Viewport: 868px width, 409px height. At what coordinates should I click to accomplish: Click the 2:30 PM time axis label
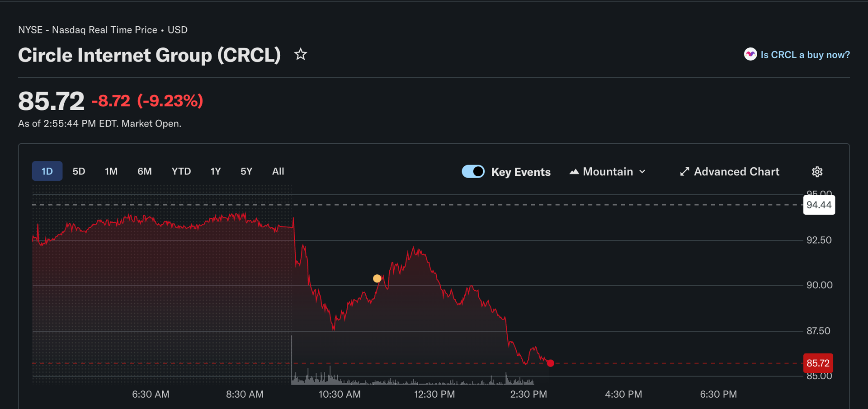tap(528, 394)
